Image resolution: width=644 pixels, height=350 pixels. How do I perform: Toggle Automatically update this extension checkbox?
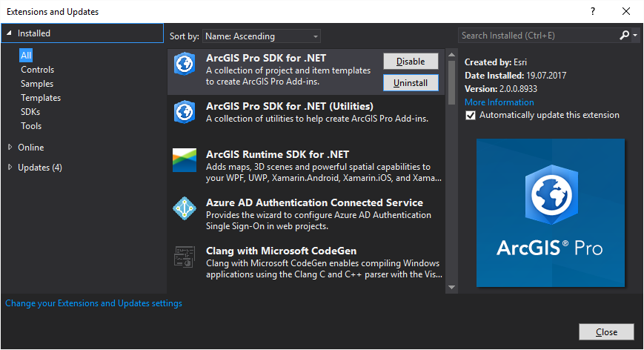click(x=470, y=116)
